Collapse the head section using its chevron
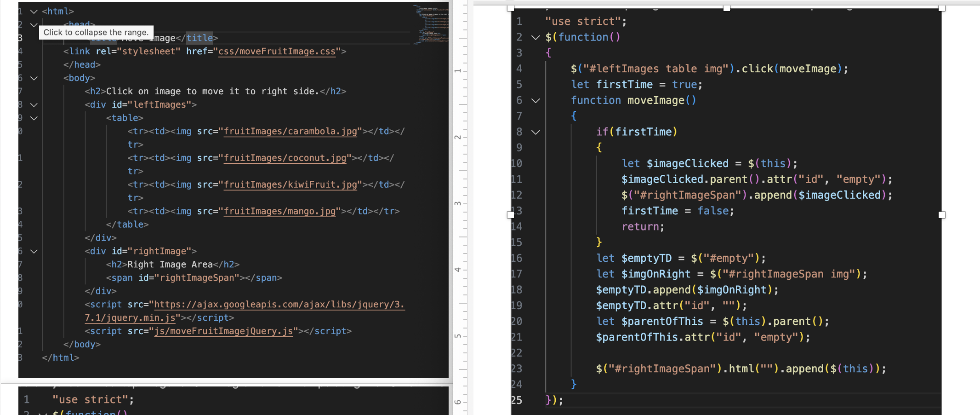Screen dimensions: 980x415 point(33,25)
